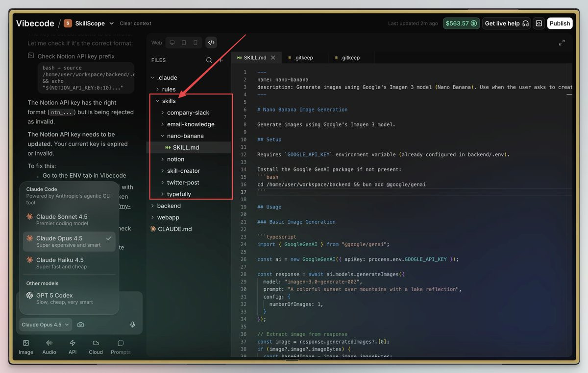This screenshot has height=373, width=588.
Task: Close the SKILL.md tab
Action: [273, 58]
